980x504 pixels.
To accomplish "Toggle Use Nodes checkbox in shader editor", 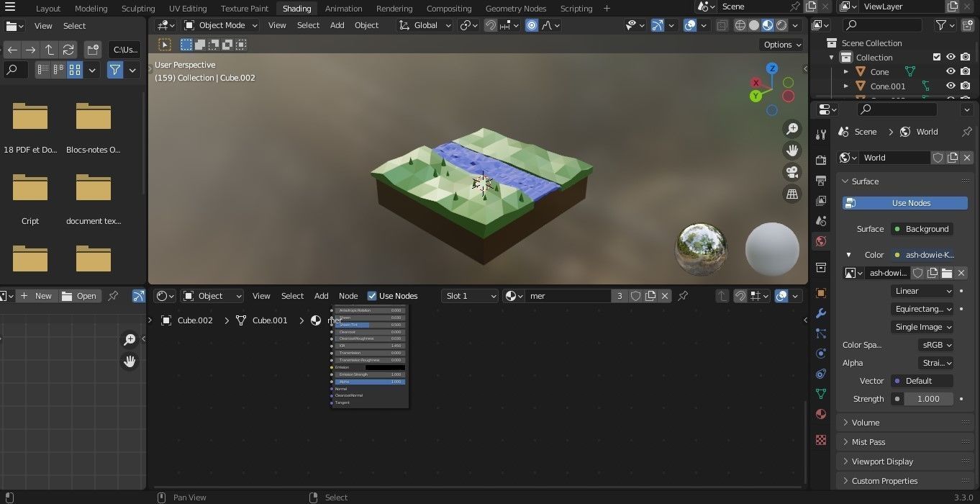I will click(x=372, y=296).
